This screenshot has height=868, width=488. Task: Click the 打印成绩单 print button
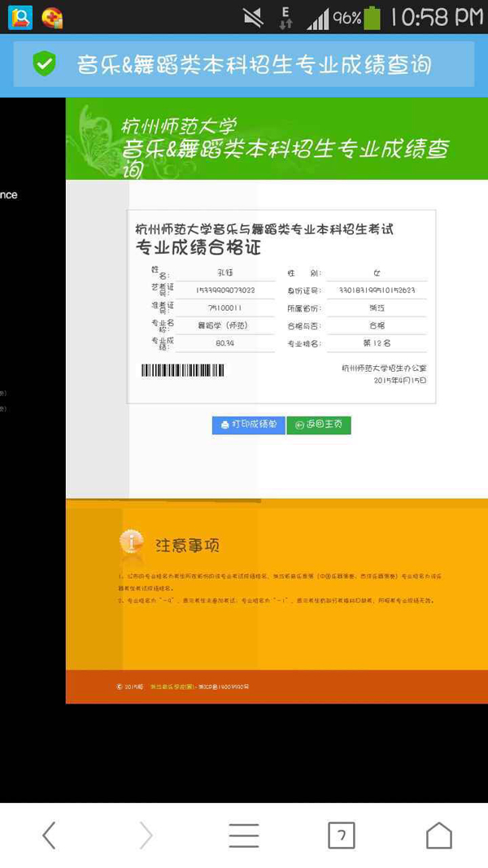[248, 425]
